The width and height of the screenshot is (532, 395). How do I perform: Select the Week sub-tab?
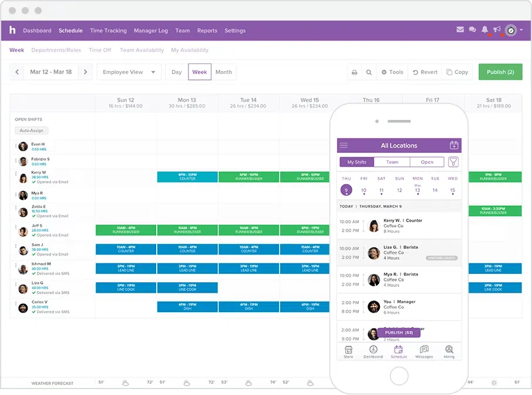pos(16,50)
